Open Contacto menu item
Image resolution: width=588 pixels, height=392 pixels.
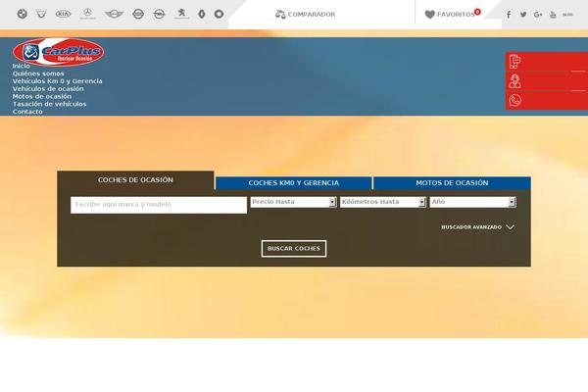[27, 112]
